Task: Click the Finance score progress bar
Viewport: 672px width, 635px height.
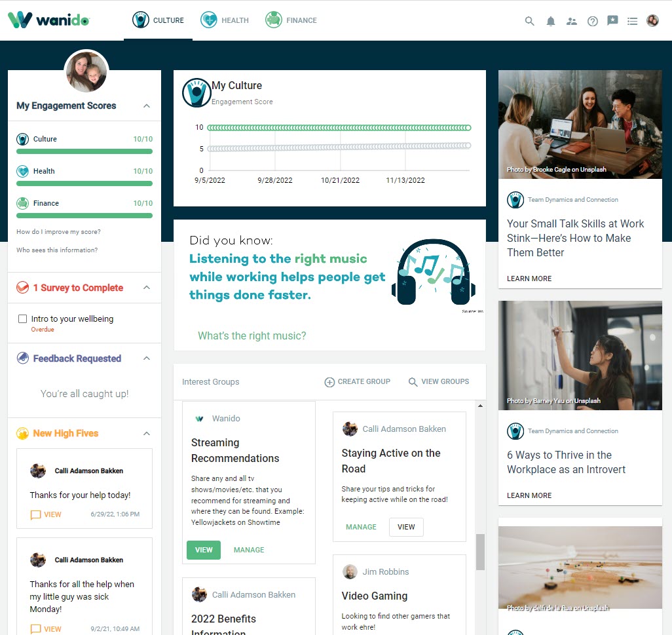Action: coord(84,215)
